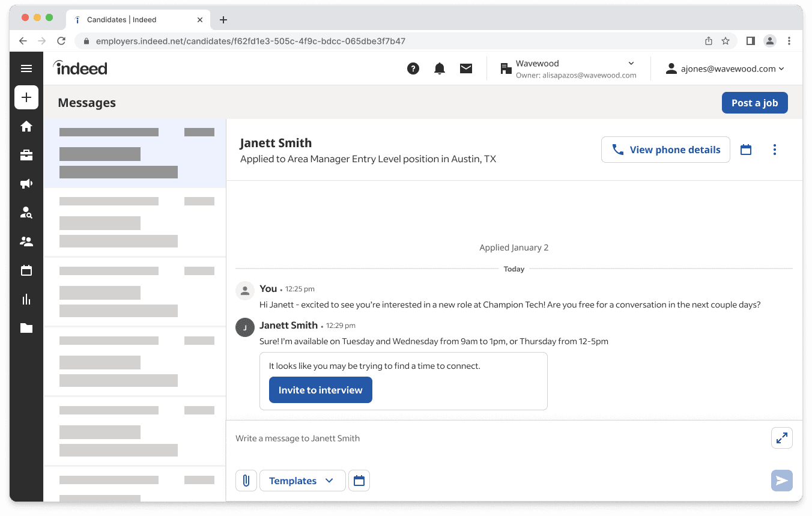The width and height of the screenshot is (812, 516).
Task: Open the hamburger navigation menu
Action: 26,68
